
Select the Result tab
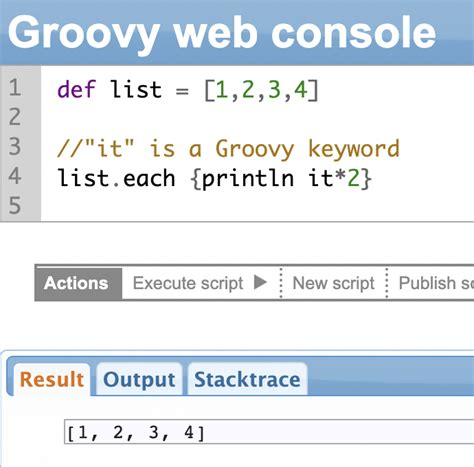pos(52,379)
